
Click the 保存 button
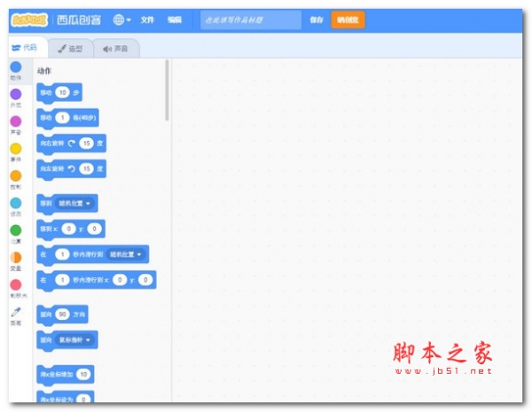pos(317,19)
